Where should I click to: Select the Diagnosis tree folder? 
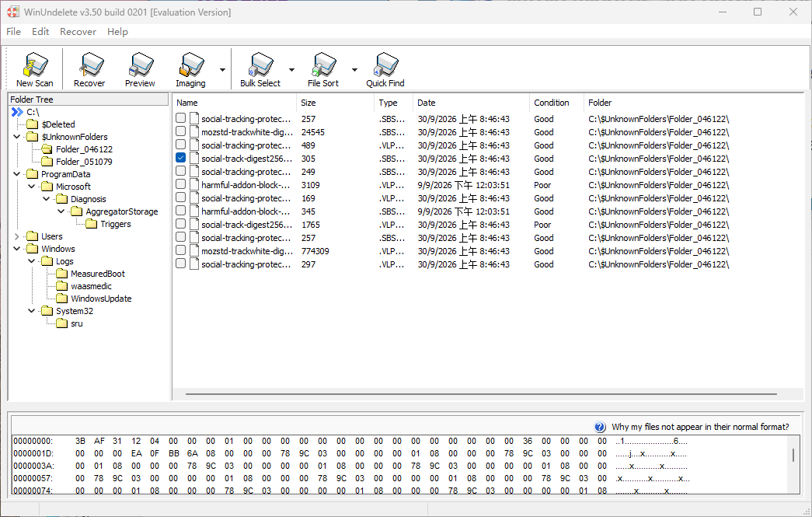coord(88,199)
